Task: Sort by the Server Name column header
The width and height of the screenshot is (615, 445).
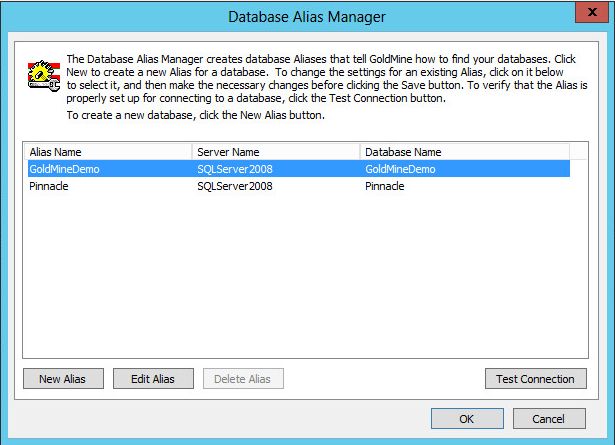Action: pos(275,152)
